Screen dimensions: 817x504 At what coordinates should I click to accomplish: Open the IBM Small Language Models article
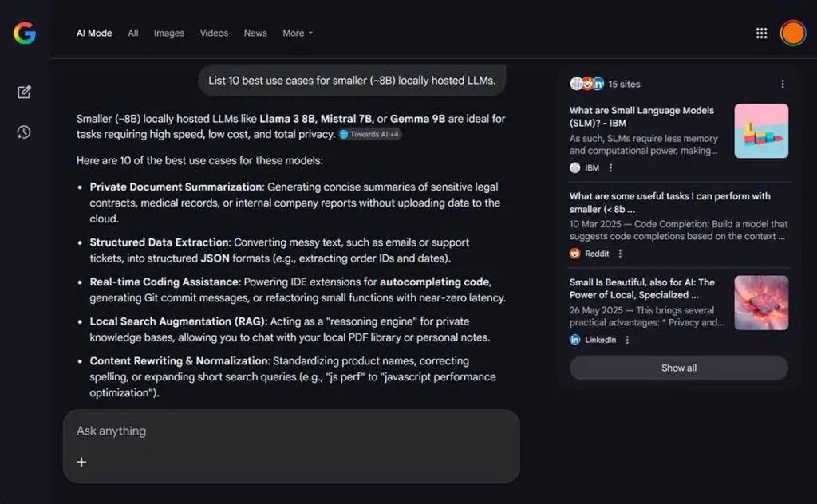point(641,116)
